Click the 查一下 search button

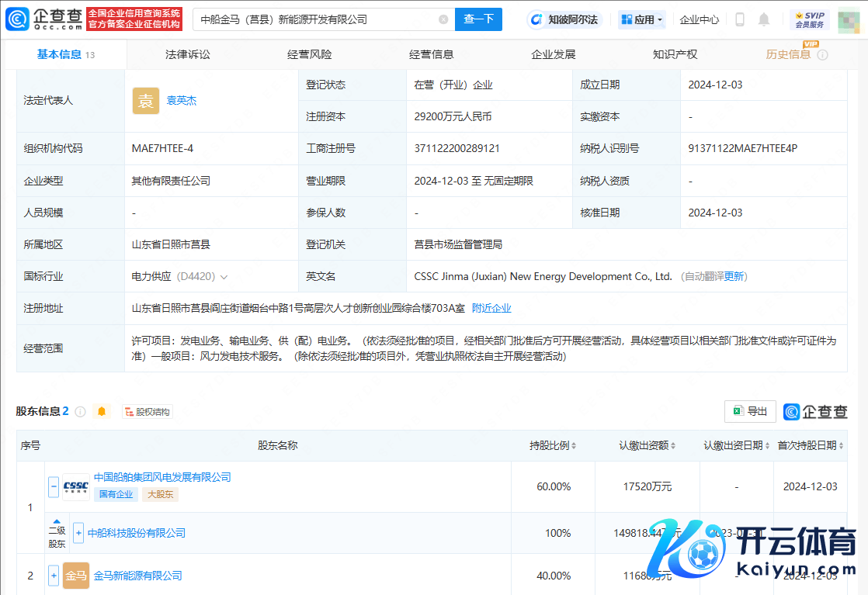tap(478, 19)
